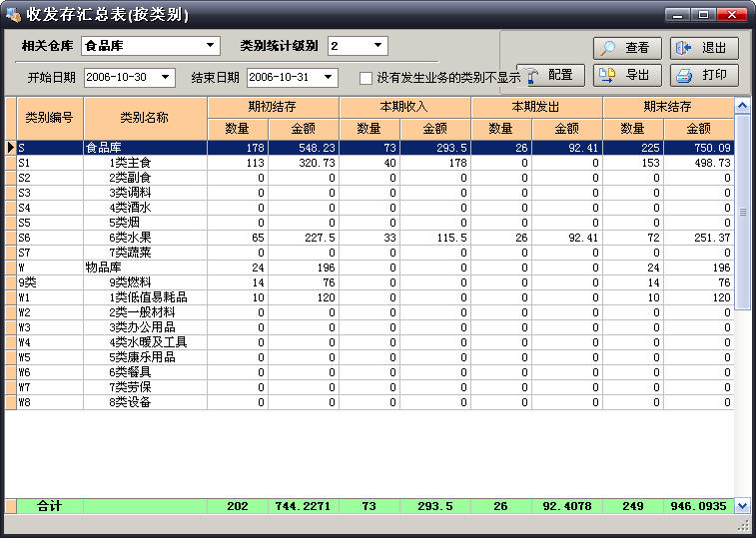Click the 导出 (export) button
756x538 pixels.
[x=627, y=75]
